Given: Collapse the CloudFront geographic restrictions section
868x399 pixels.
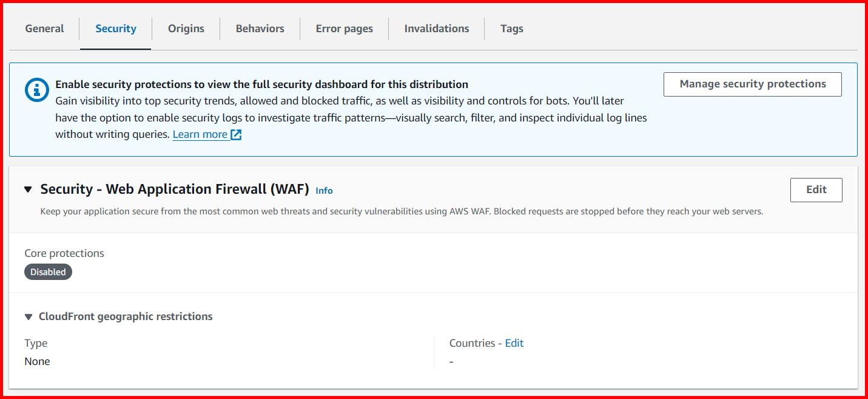Looking at the screenshot, I should [28, 316].
